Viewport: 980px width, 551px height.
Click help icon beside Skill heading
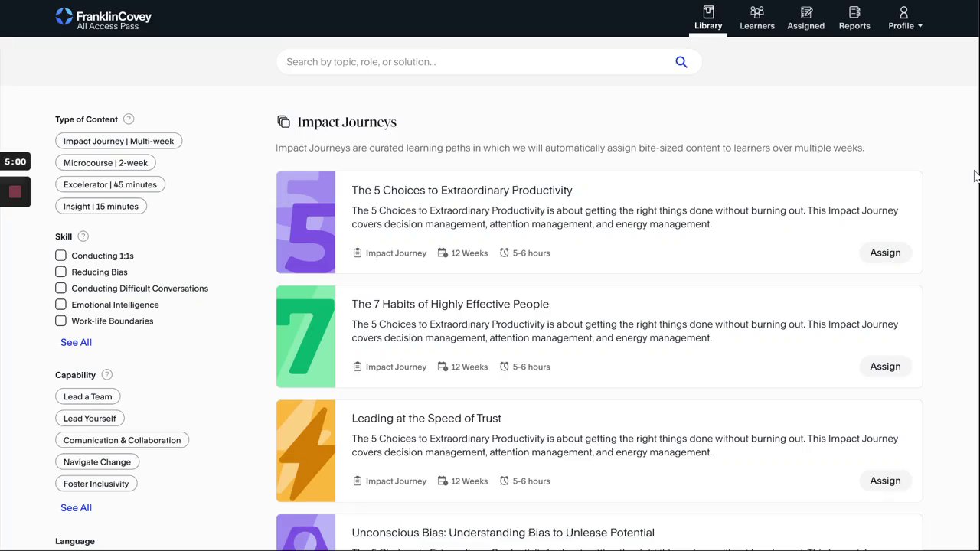pos(83,236)
